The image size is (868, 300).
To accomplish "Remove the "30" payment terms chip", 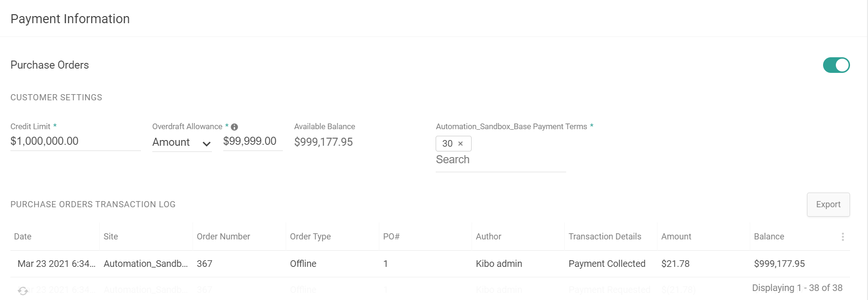I will coord(461,143).
